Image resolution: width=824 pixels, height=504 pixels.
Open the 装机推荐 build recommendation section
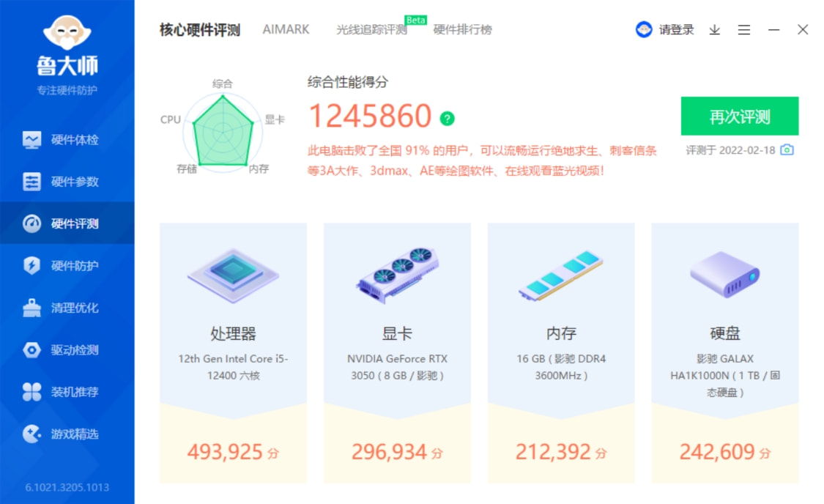(x=62, y=392)
